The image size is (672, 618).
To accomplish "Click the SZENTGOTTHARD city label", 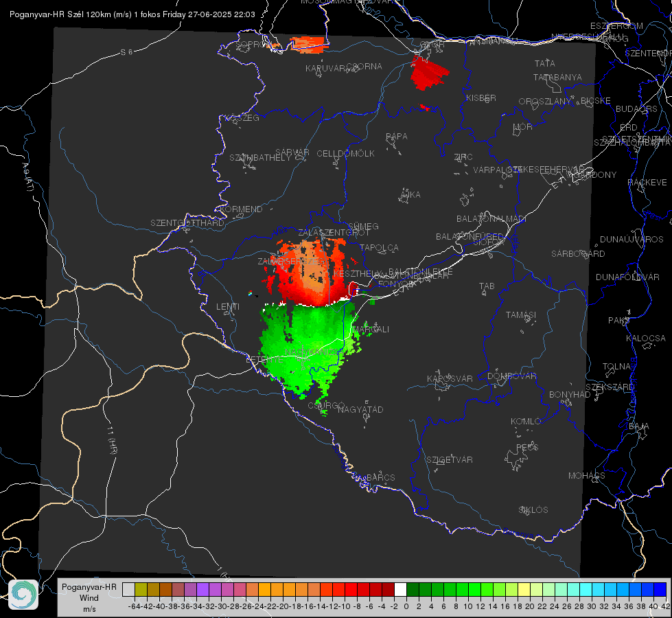I will (x=187, y=223).
